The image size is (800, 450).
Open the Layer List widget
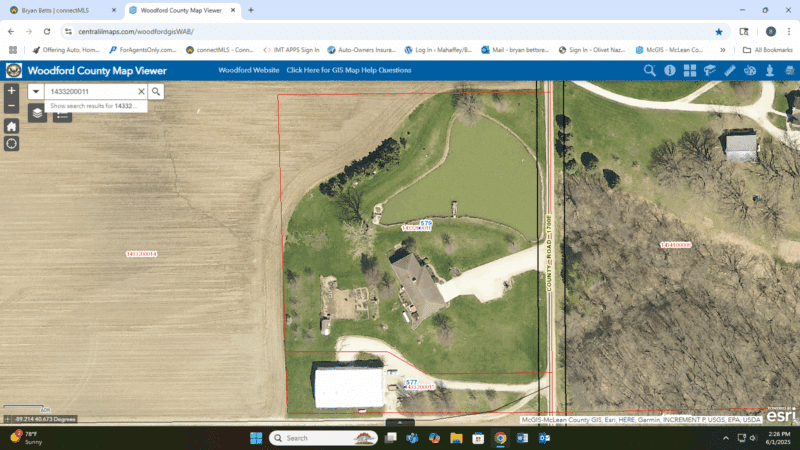(37, 113)
